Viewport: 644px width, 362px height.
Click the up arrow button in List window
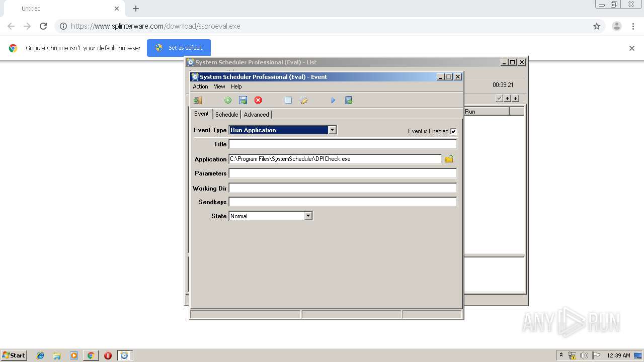point(508,98)
